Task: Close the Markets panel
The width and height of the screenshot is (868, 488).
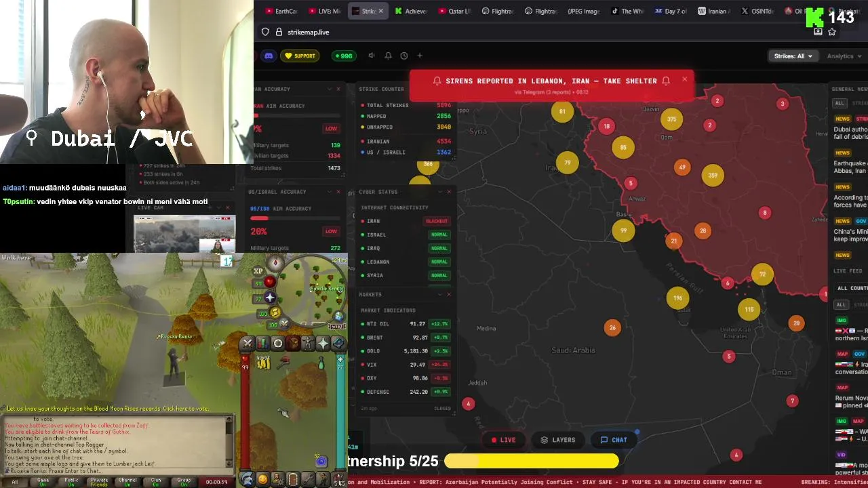Action: click(448, 294)
